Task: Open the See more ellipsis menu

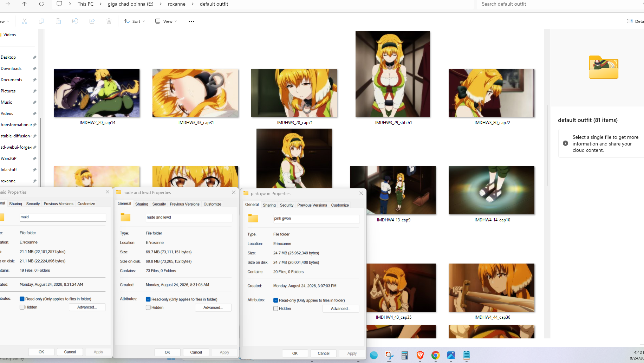Action: pos(191,21)
